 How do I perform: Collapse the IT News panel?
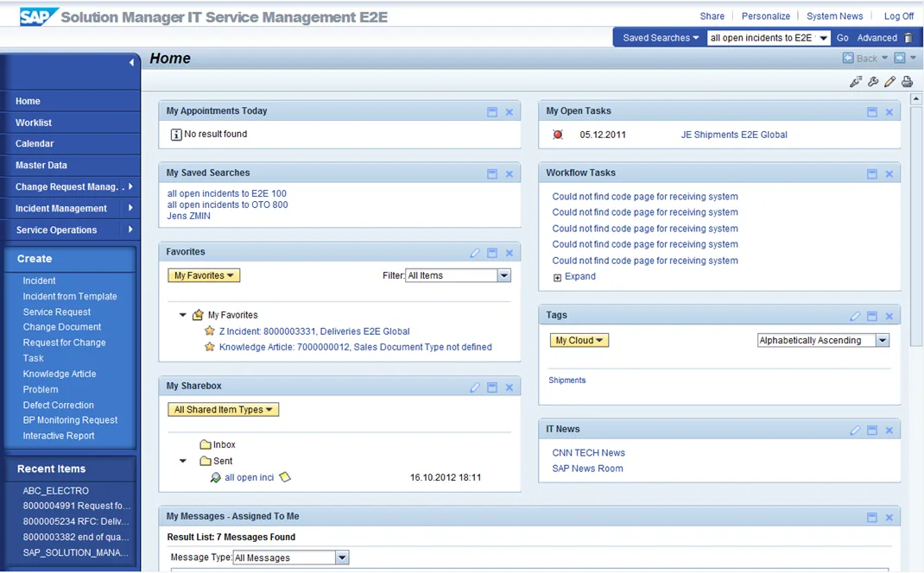(872, 430)
